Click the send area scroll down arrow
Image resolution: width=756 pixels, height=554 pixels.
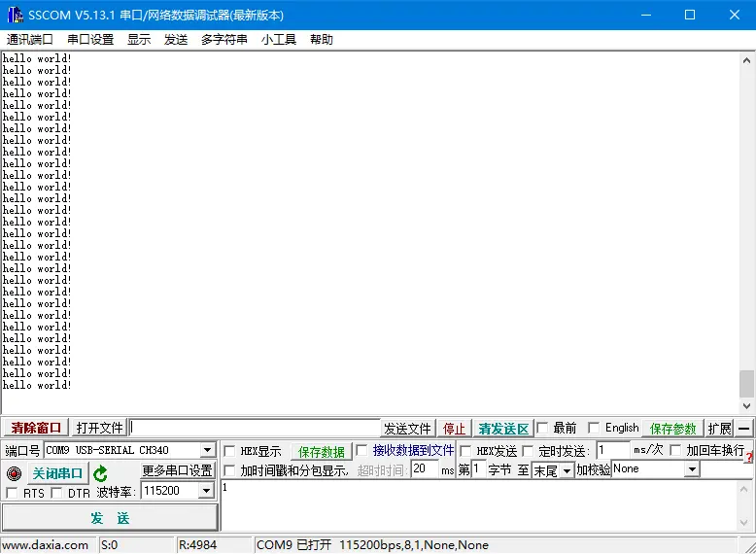tap(744, 523)
